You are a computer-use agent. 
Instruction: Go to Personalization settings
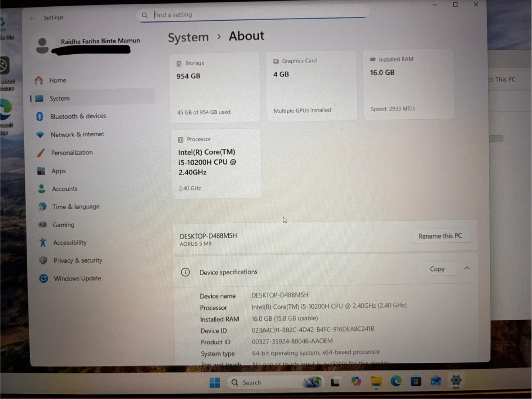click(x=72, y=153)
